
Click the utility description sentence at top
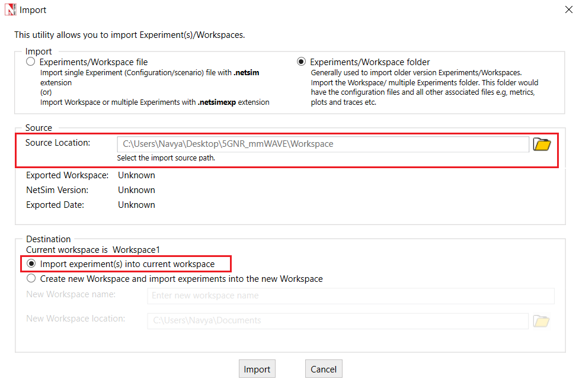point(130,35)
